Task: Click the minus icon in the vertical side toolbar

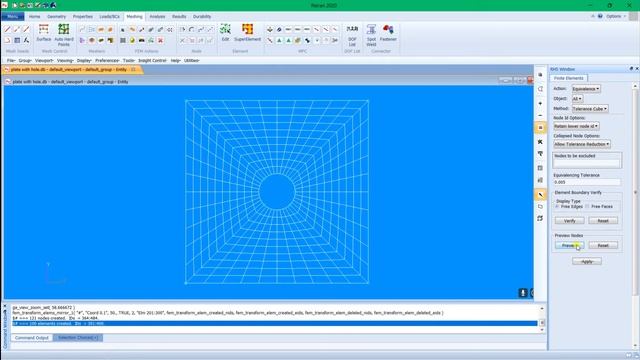Action: coord(540,116)
